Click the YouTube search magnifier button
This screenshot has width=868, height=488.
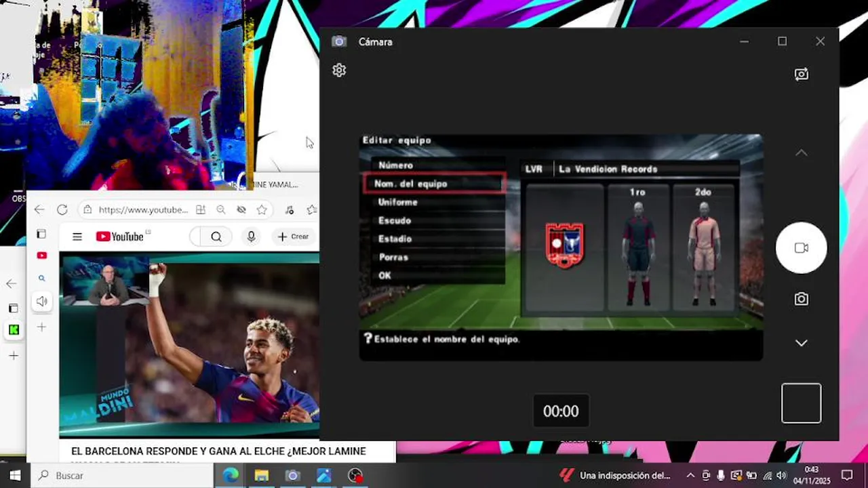pos(216,237)
